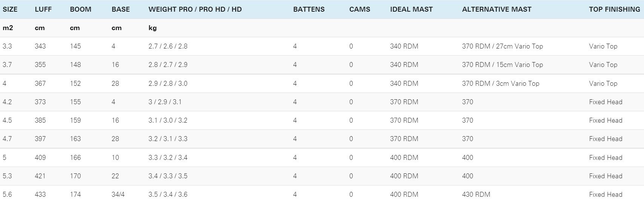The width and height of the screenshot is (644, 205).
Task: Click the boom value 170 cell
Action: 75,176
